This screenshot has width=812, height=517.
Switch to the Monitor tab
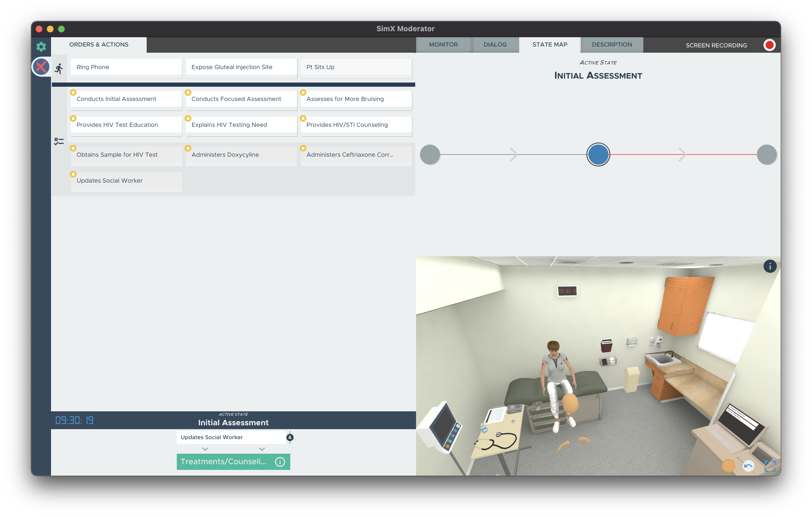(x=443, y=45)
